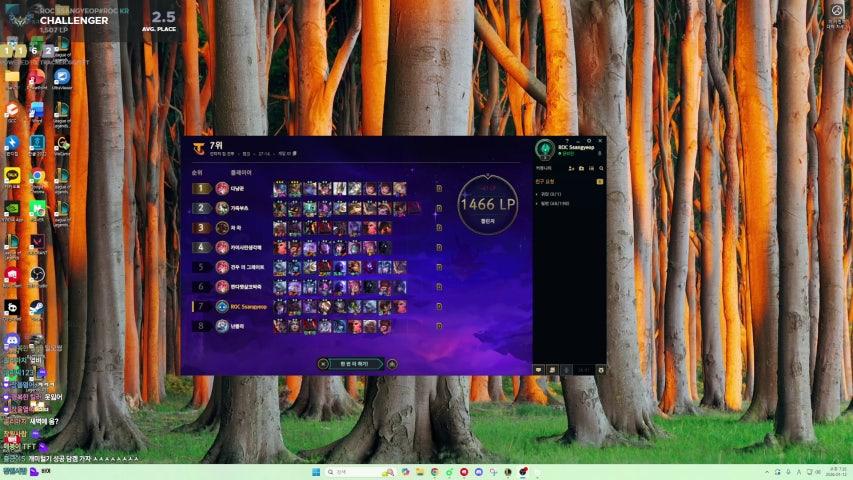Click ROC Ssangyeop profile avatar in social panel
This screenshot has width=853, height=480.
[x=544, y=149]
